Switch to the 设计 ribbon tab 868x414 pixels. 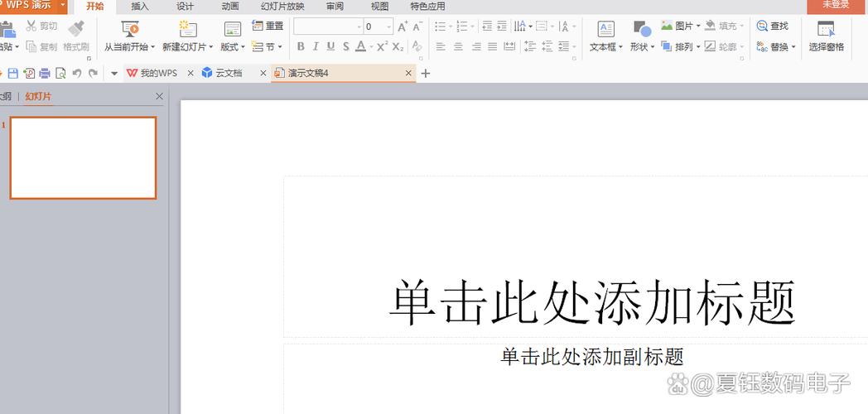click(185, 7)
